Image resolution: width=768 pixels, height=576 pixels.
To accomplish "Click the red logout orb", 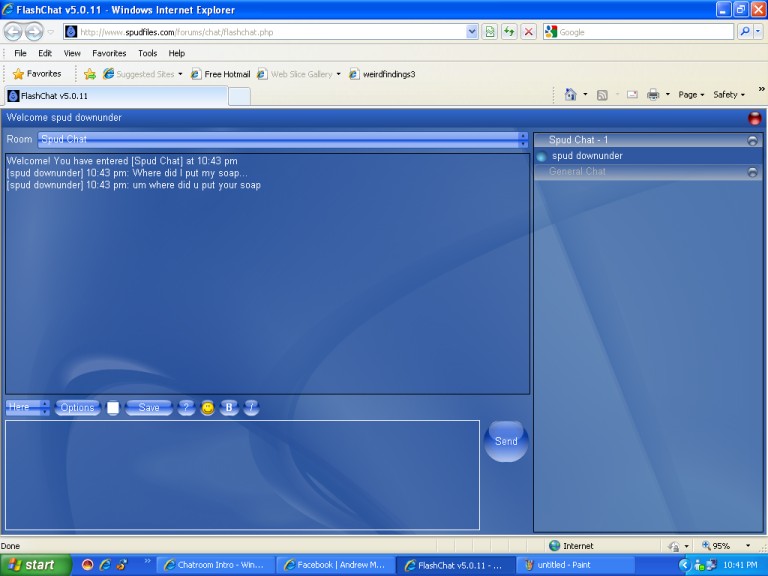I will point(754,118).
